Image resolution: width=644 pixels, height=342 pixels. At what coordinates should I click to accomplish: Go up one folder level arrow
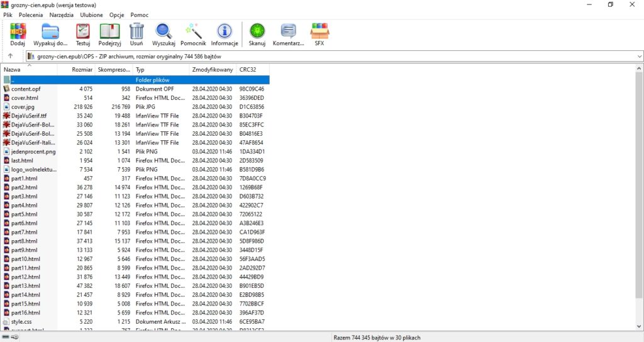coord(10,56)
